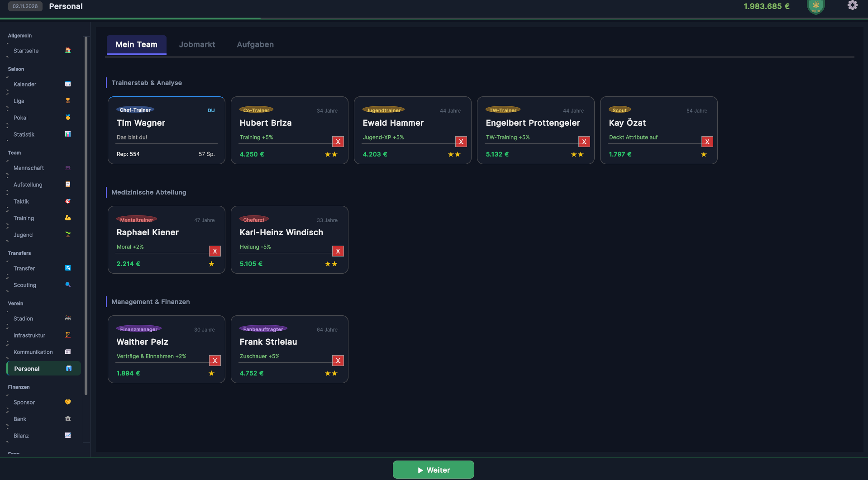Click salary 5.132 € on TW-Trainer card
This screenshot has height=480, width=868.
tap(497, 154)
